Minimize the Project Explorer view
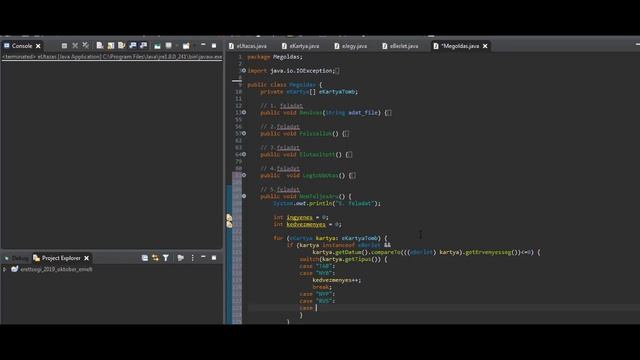This screenshot has width=640, height=360. coord(203,258)
